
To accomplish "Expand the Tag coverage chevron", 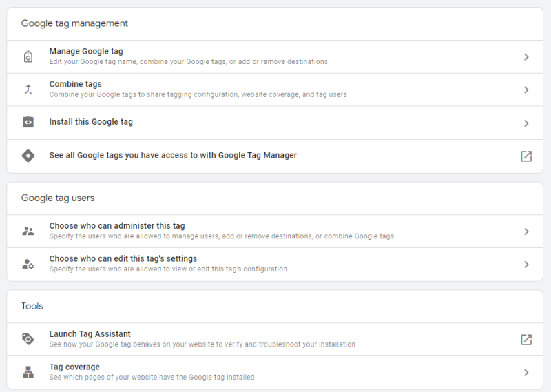I will tap(526, 372).
